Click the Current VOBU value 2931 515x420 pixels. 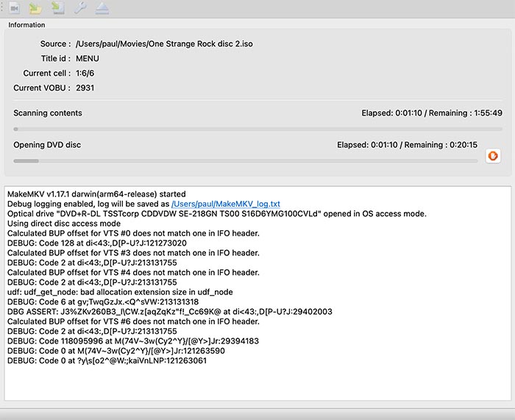coord(85,88)
